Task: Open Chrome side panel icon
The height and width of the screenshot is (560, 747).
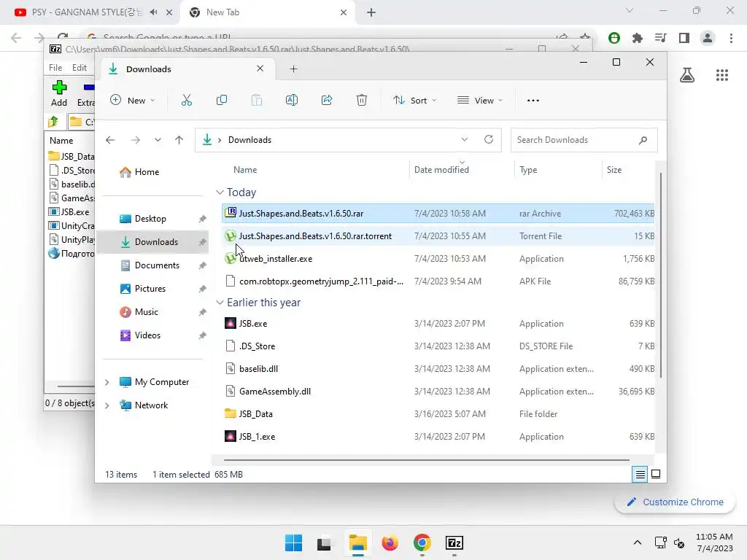Action: tap(684, 38)
